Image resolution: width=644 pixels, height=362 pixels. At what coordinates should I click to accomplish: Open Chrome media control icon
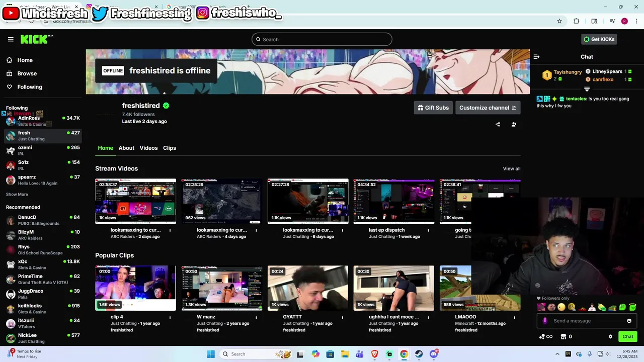point(612,21)
